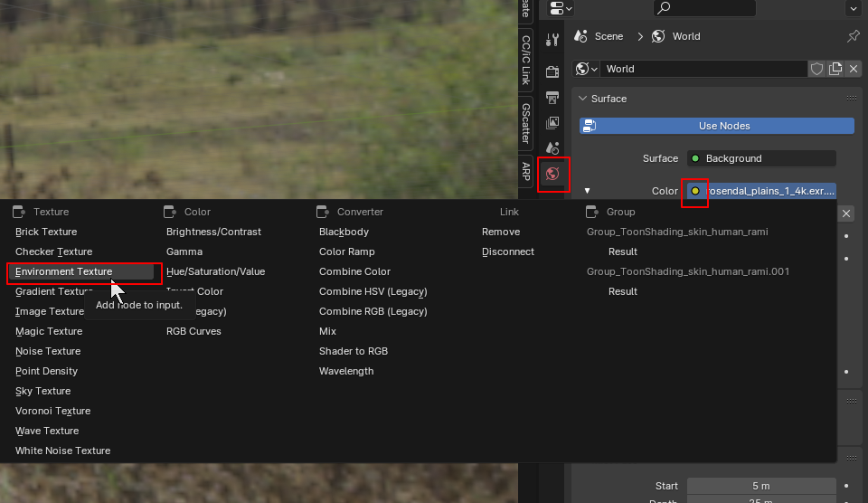Duplicate the World datablock with new icon
The height and width of the screenshot is (503, 868).
(835, 69)
